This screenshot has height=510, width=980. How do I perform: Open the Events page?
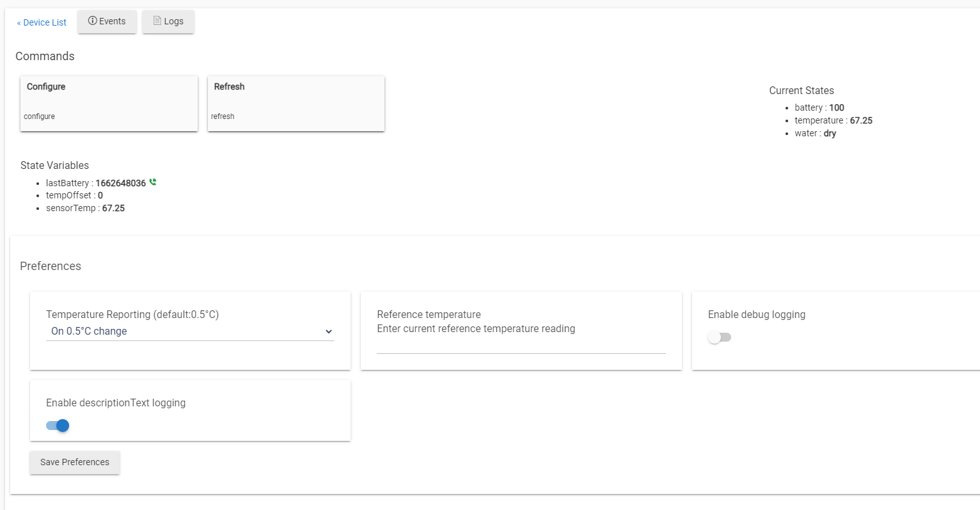[x=107, y=22]
